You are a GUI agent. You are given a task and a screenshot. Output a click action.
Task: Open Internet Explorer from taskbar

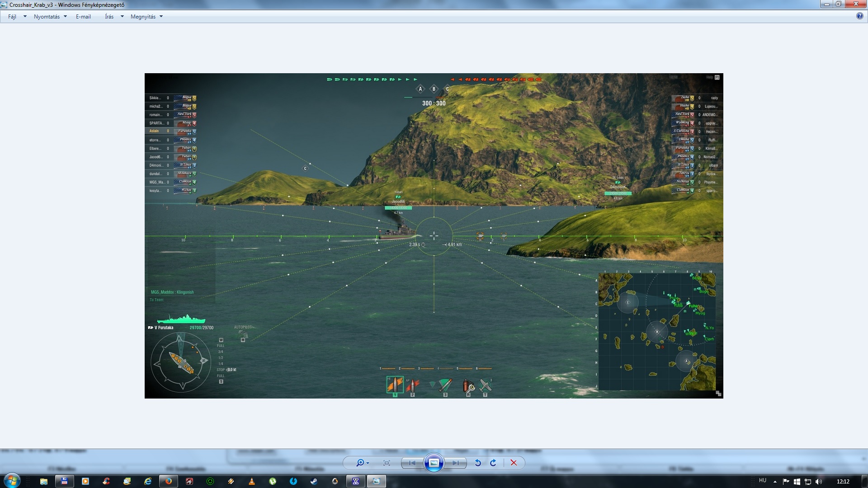click(147, 481)
